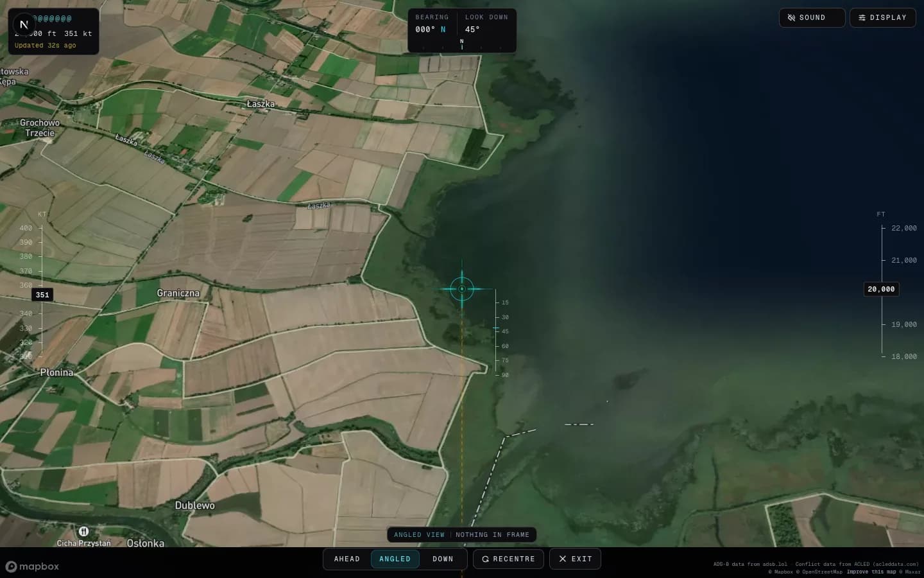This screenshot has width=924, height=578.
Task: Switch to the AHEAD view tab
Action: pyautogui.click(x=347, y=559)
